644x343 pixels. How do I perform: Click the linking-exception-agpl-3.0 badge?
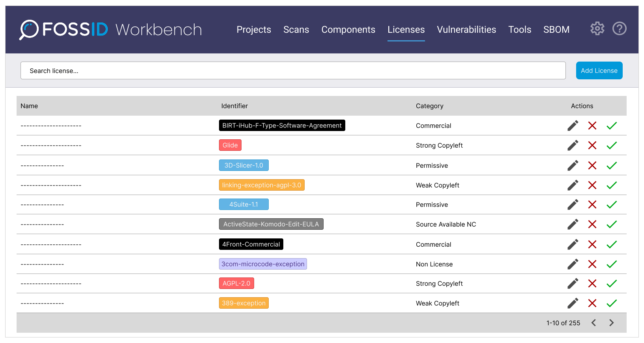coord(262,185)
